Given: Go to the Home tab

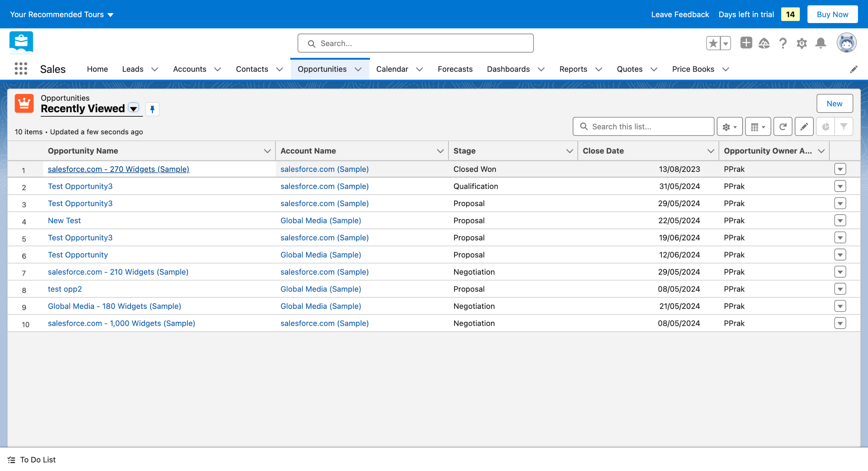Looking at the screenshot, I should pyautogui.click(x=97, y=69).
